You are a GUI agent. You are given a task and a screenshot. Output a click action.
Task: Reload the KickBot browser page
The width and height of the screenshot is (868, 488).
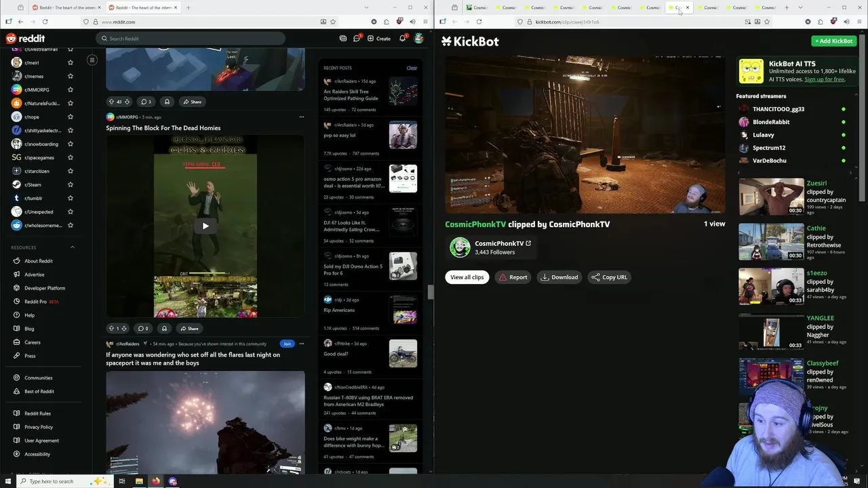pos(479,22)
